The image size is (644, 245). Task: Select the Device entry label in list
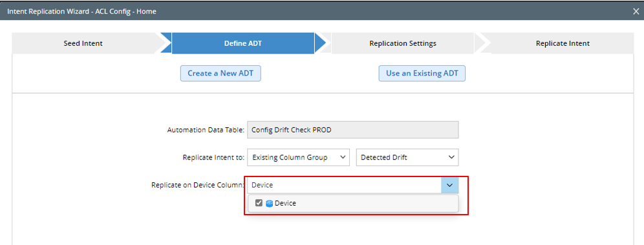(x=285, y=203)
